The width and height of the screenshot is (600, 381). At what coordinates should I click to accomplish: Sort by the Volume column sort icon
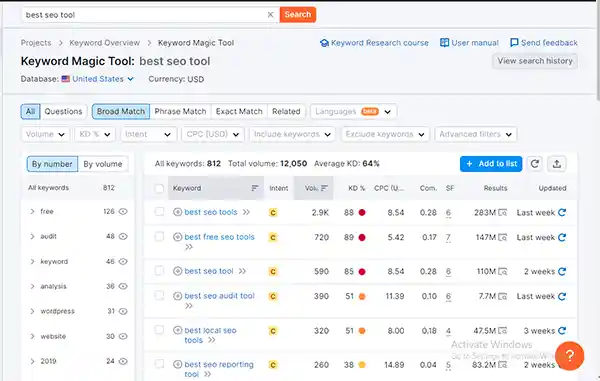(x=324, y=188)
